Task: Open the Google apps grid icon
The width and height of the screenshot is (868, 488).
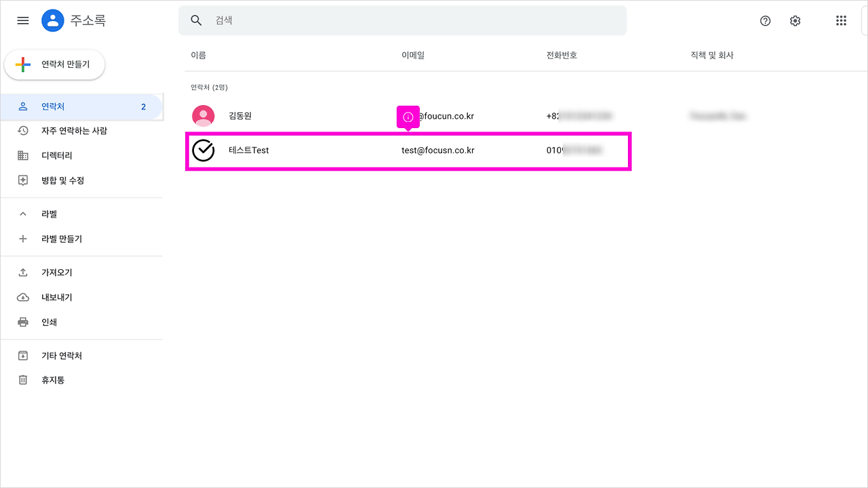Action: (841, 20)
